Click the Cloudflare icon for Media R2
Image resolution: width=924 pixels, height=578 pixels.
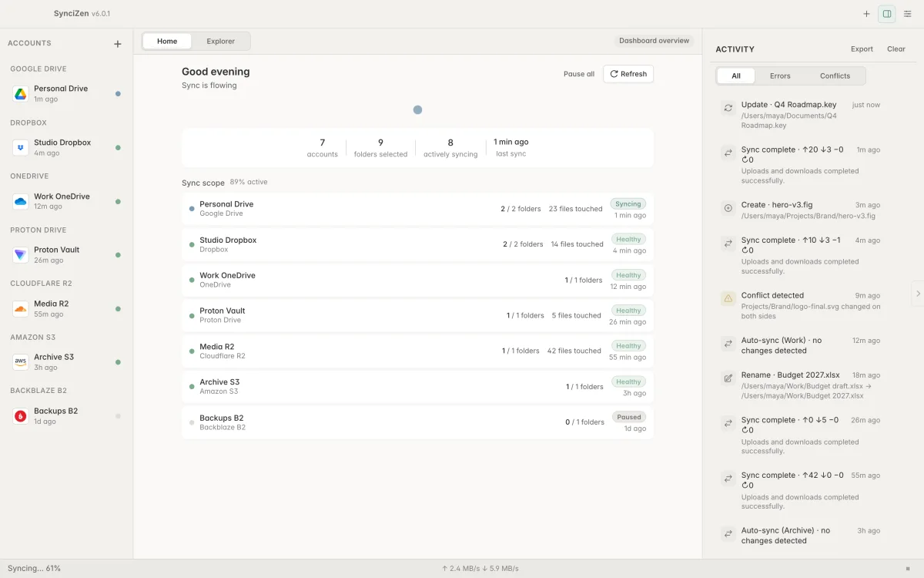21,309
